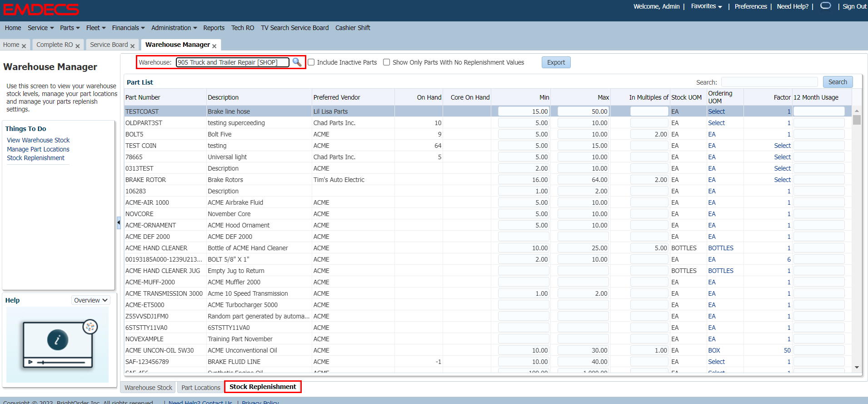Open the Reports menu item
This screenshot has height=404, width=868.
pos(214,28)
